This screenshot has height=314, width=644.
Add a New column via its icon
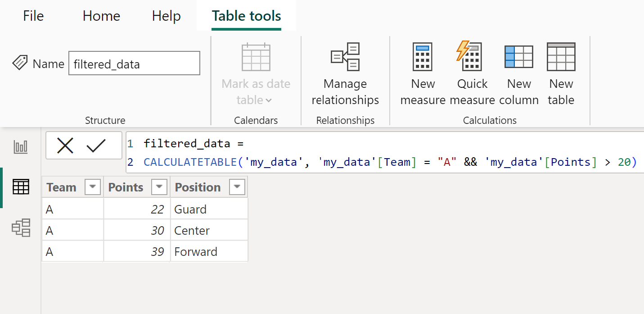click(518, 57)
